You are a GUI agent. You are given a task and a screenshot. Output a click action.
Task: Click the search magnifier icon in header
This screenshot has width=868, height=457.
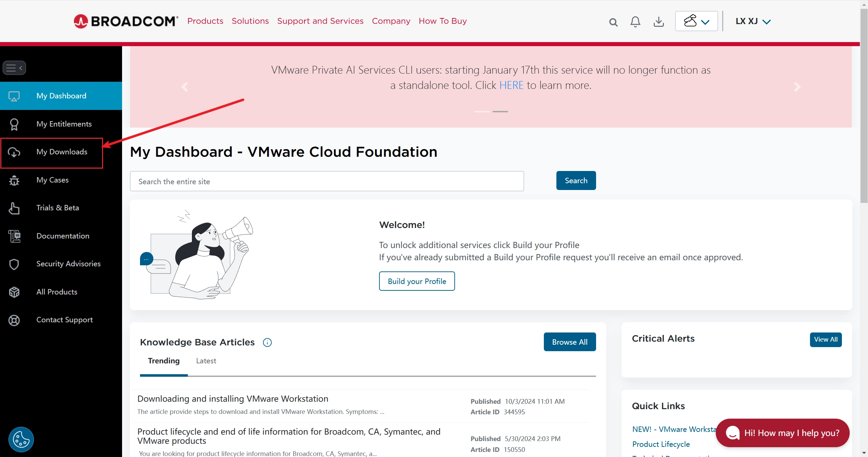click(613, 22)
